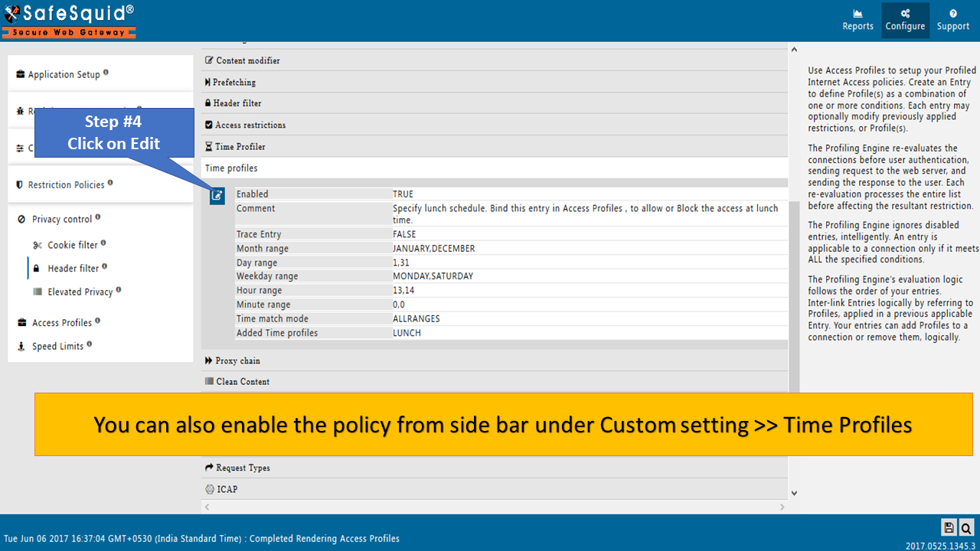Click the Trace Entry value FALSE
980x551 pixels.
click(x=404, y=234)
